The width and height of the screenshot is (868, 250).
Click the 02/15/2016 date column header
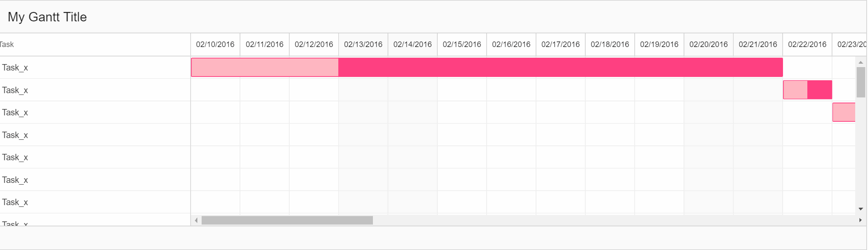pyautogui.click(x=462, y=44)
